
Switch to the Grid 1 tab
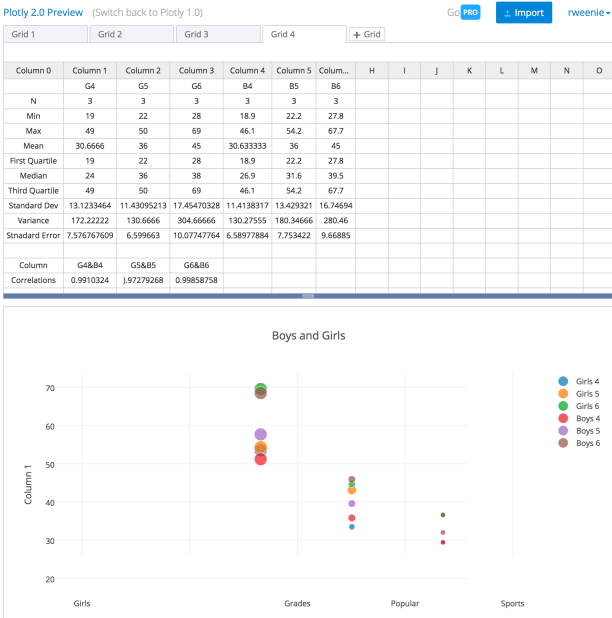[x=45, y=34]
